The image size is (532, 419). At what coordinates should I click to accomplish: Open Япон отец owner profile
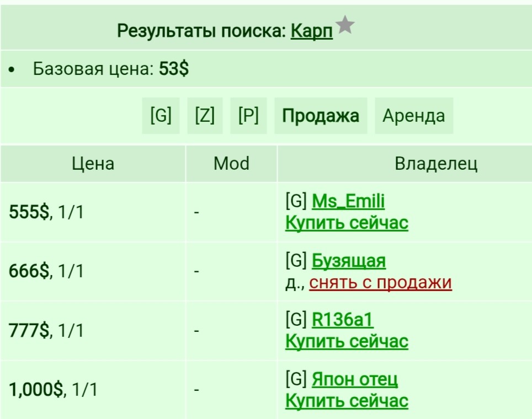click(354, 379)
